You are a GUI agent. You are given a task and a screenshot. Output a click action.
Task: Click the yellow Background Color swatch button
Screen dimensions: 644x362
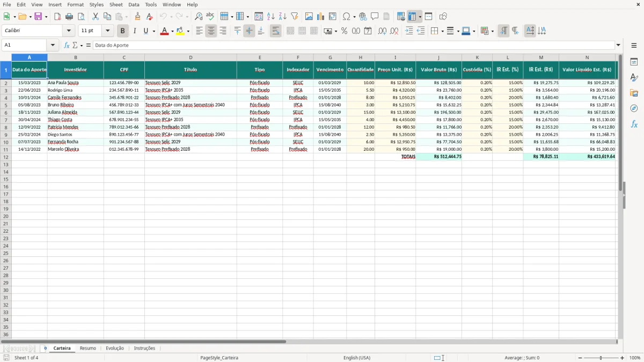tap(180, 31)
